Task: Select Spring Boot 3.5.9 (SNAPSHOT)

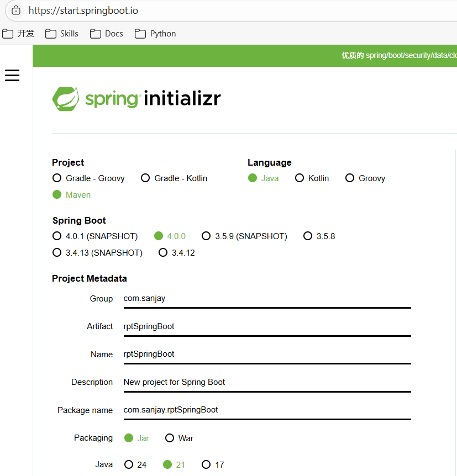Action: coord(244,236)
